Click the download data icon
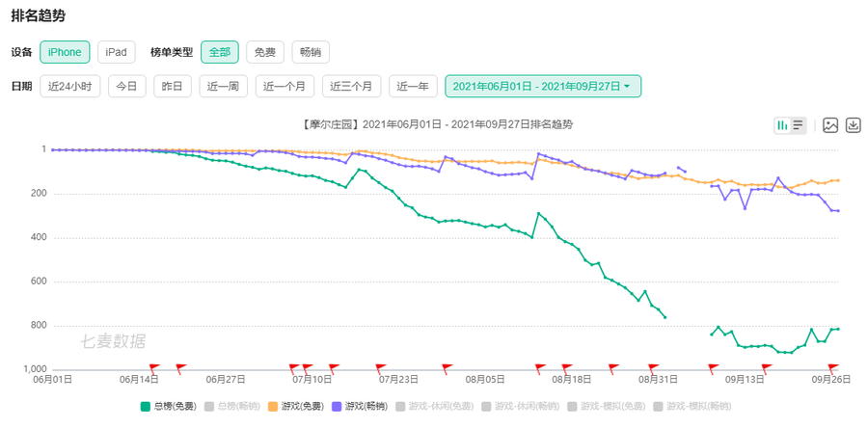Screen dimensions: 868x428 coord(854,125)
